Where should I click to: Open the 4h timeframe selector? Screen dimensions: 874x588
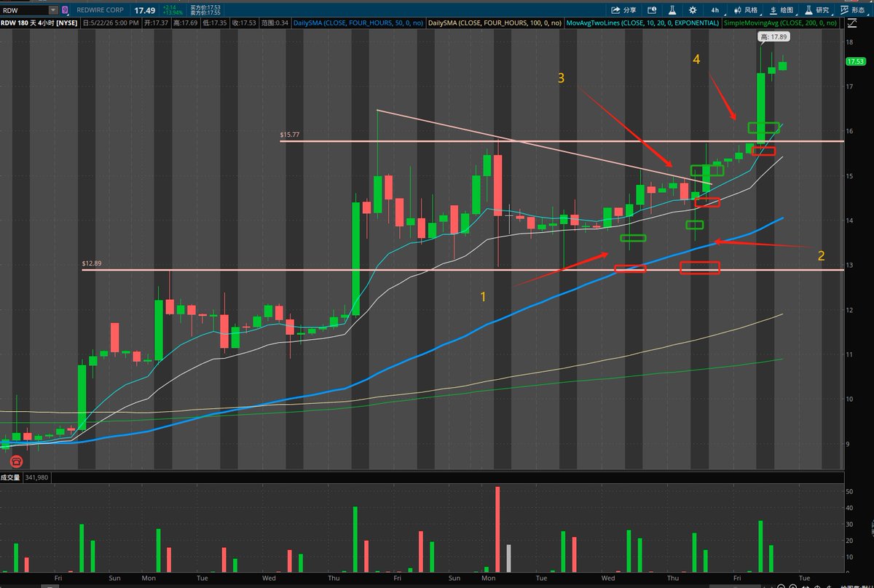(x=715, y=10)
